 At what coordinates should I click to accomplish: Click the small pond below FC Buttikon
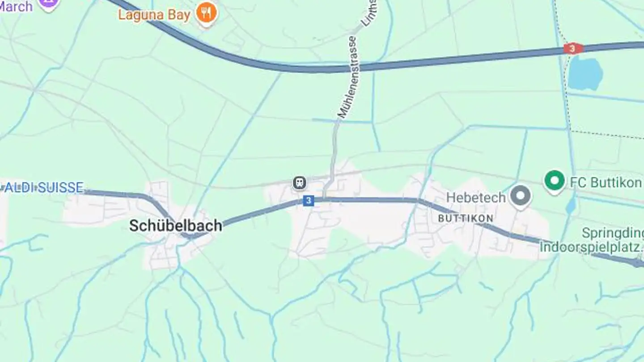coord(571,205)
